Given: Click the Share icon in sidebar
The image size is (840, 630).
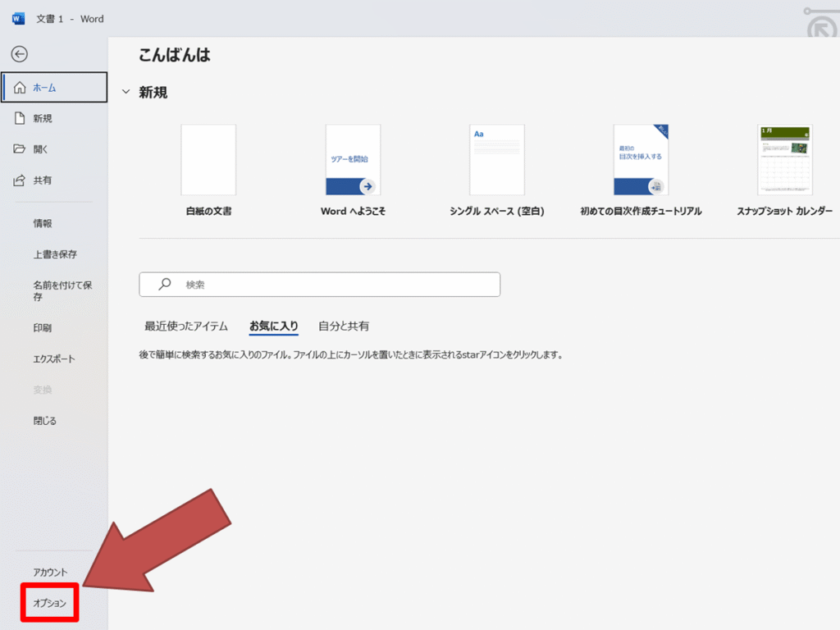Looking at the screenshot, I should 20,180.
